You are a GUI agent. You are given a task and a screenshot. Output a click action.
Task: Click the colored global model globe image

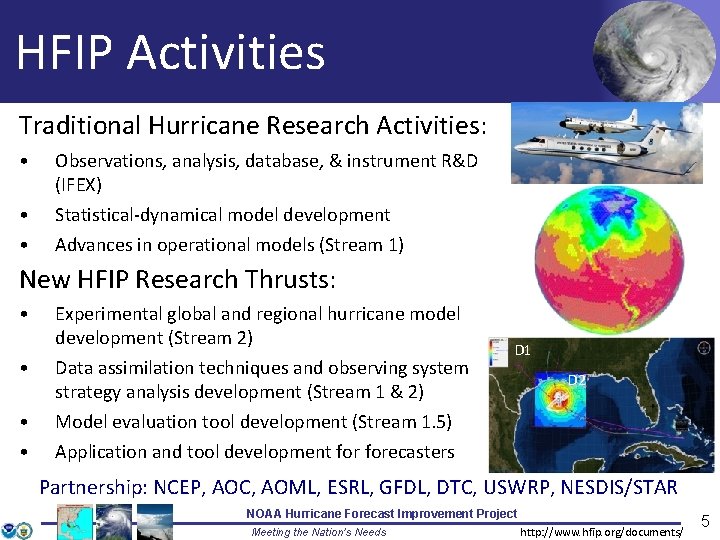609,259
